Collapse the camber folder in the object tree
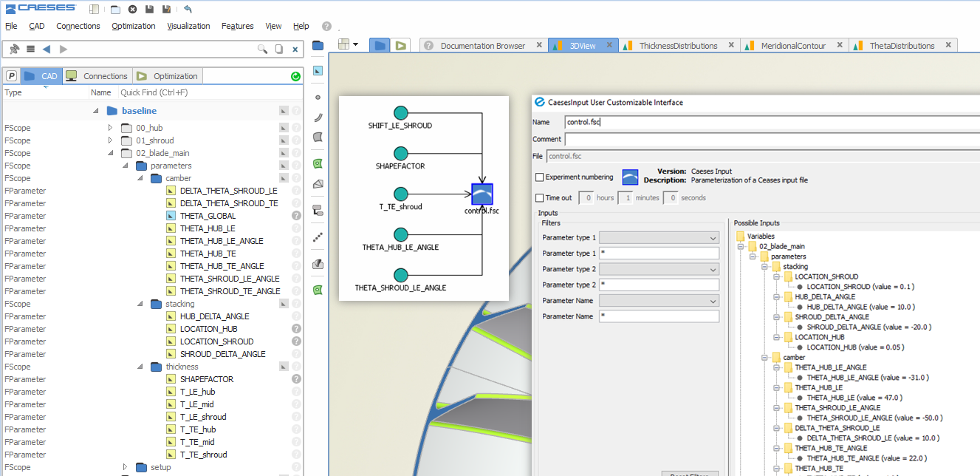Image resolution: width=980 pixels, height=476 pixels. click(x=140, y=178)
